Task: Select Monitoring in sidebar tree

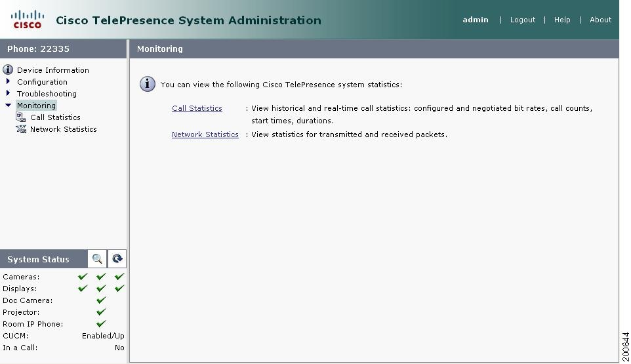Action: tap(36, 106)
